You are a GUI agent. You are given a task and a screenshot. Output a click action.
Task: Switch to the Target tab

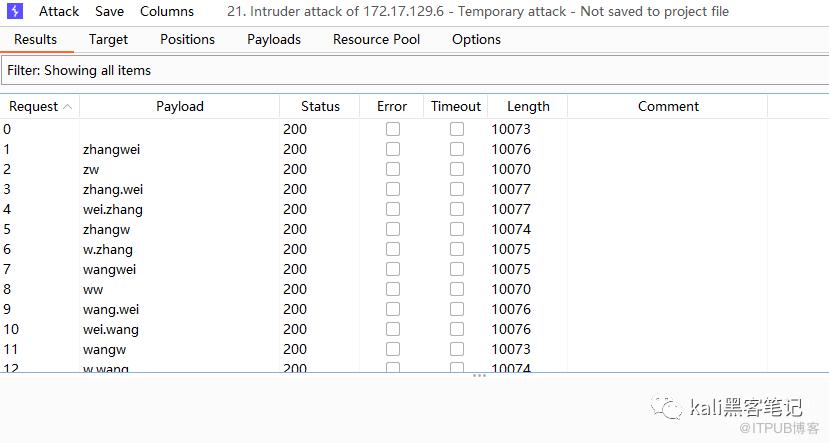click(108, 40)
